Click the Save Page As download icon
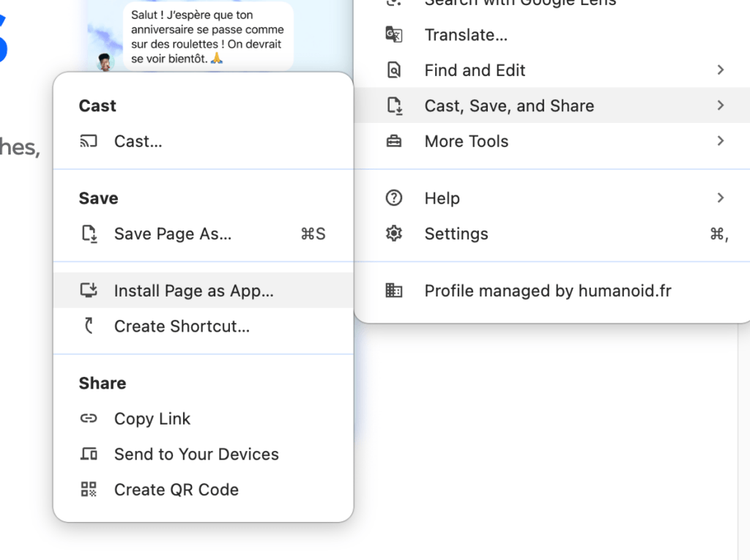This screenshot has height=560, width=750. tap(89, 234)
